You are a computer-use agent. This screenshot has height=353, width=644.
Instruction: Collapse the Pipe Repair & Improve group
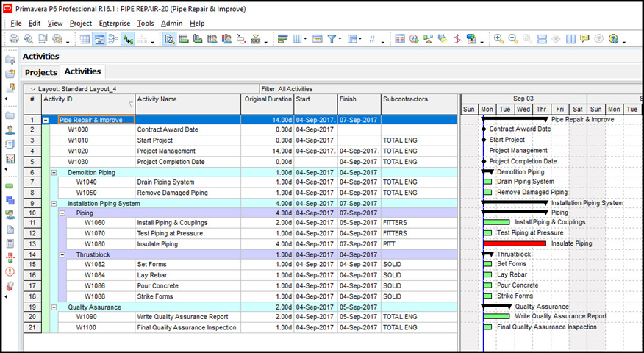[x=46, y=119]
